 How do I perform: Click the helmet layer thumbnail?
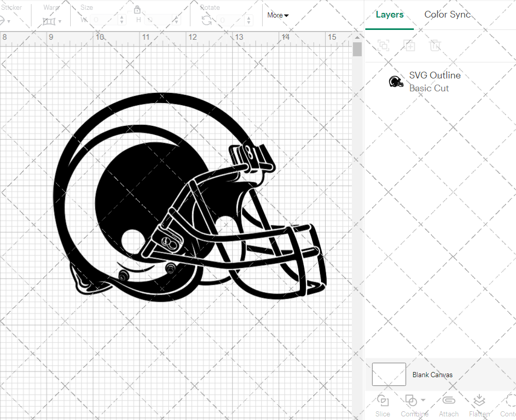click(396, 82)
